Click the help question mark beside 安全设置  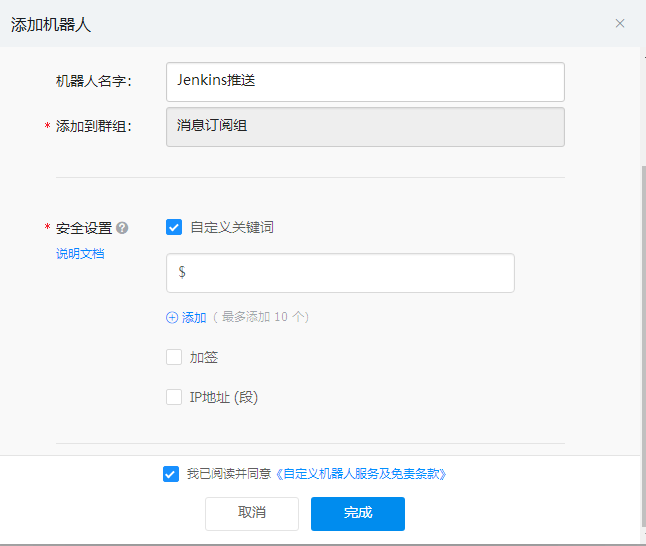(122, 228)
